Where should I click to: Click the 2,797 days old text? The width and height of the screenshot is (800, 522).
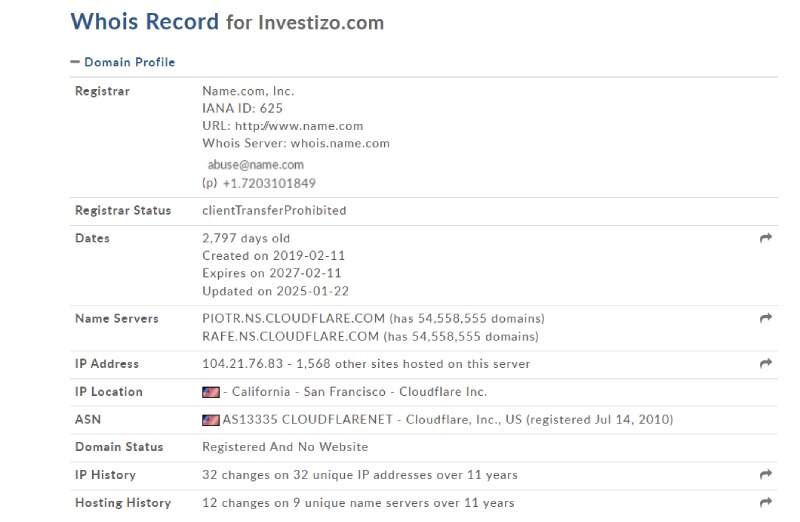coord(246,238)
